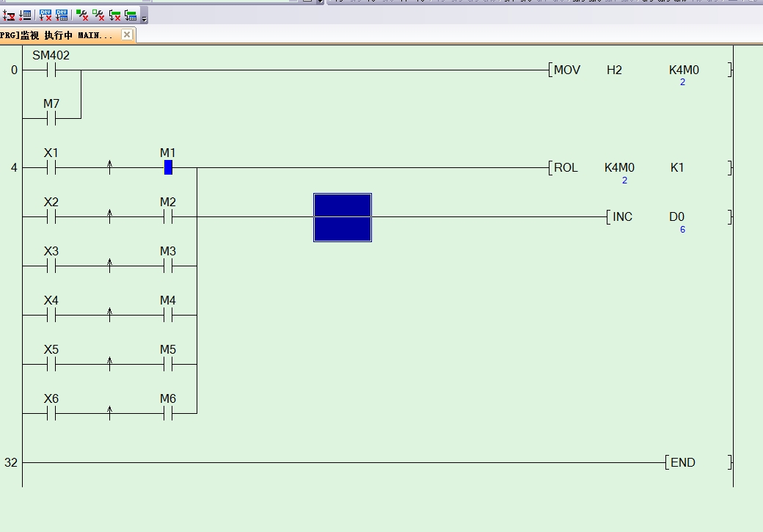The image size is (763, 532).
Task: Click the dark blue cursor block on the ladder
Action: point(343,217)
